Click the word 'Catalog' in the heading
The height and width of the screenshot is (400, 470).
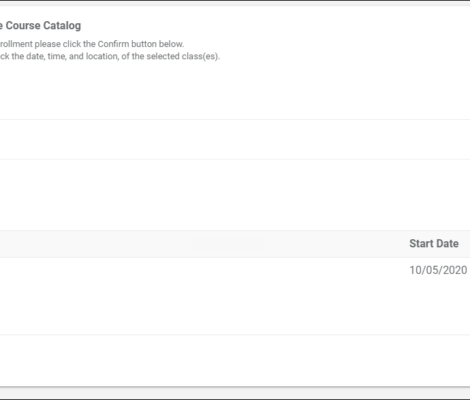pyautogui.click(x=62, y=26)
